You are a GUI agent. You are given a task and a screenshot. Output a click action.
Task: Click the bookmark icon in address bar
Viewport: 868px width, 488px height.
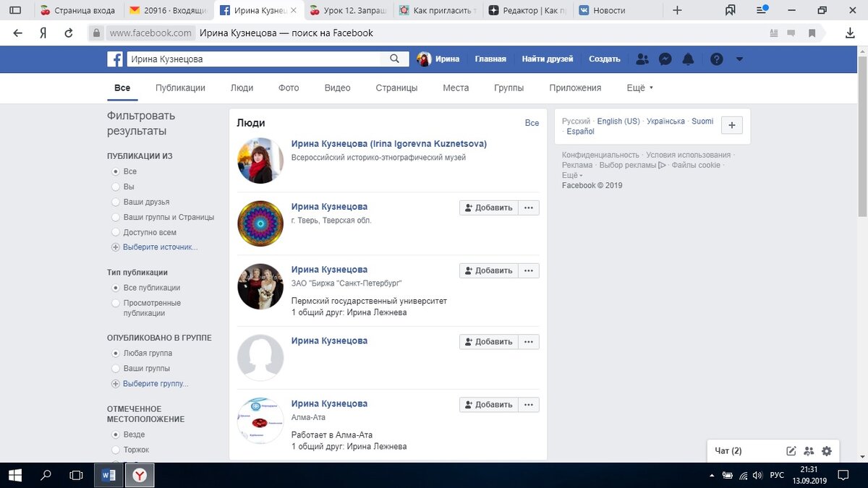pyautogui.click(x=812, y=33)
